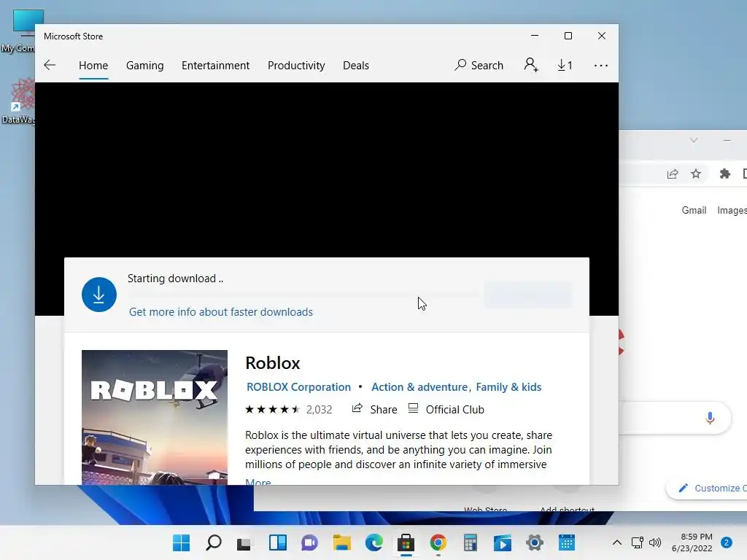
Task: Open the downloads indicator showing 1
Action: point(565,65)
